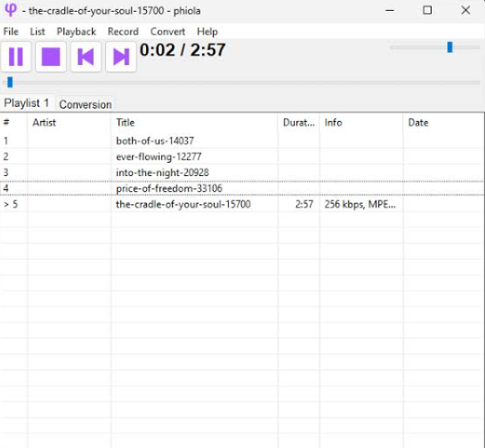Image resolution: width=485 pixels, height=448 pixels.
Task: Open the Record menu
Action: coord(123,32)
